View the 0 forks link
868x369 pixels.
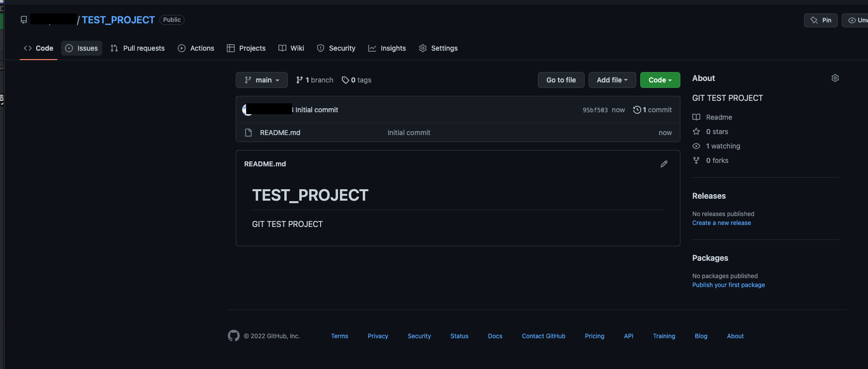[710, 160]
